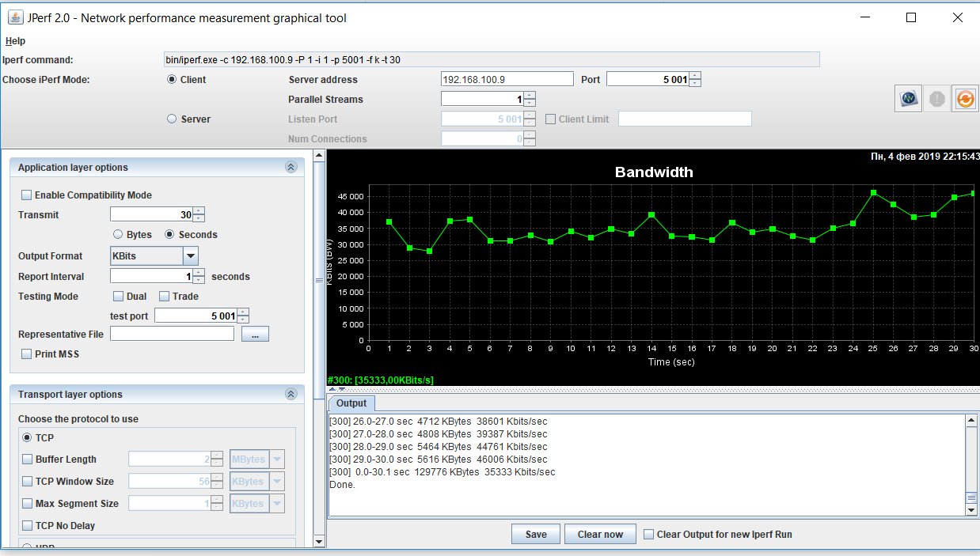Open the Help menu
Screen dimensions: 980x556
click(15, 41)
